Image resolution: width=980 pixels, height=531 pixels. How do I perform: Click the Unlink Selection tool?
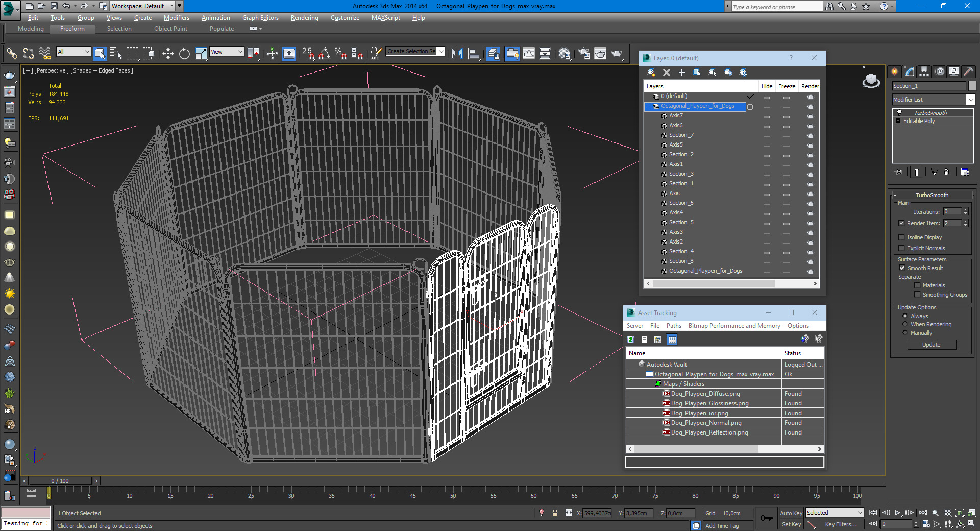(x=28, y=53)
